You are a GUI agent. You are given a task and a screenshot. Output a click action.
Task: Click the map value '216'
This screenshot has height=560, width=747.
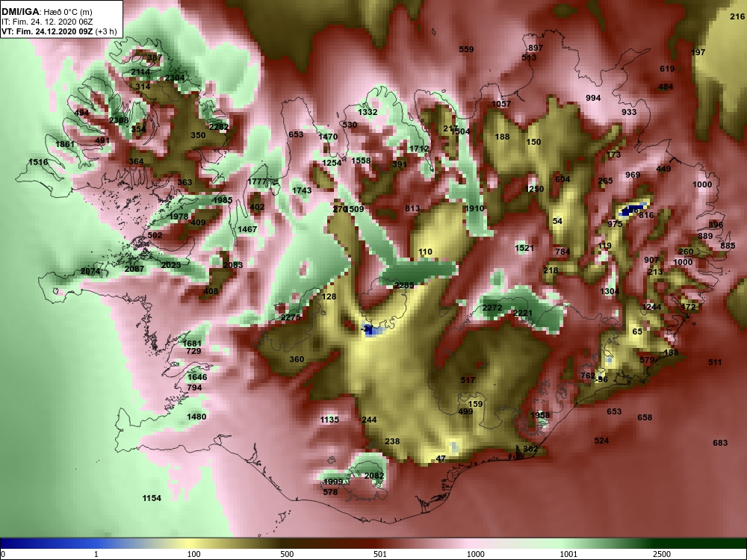[737, 16]
